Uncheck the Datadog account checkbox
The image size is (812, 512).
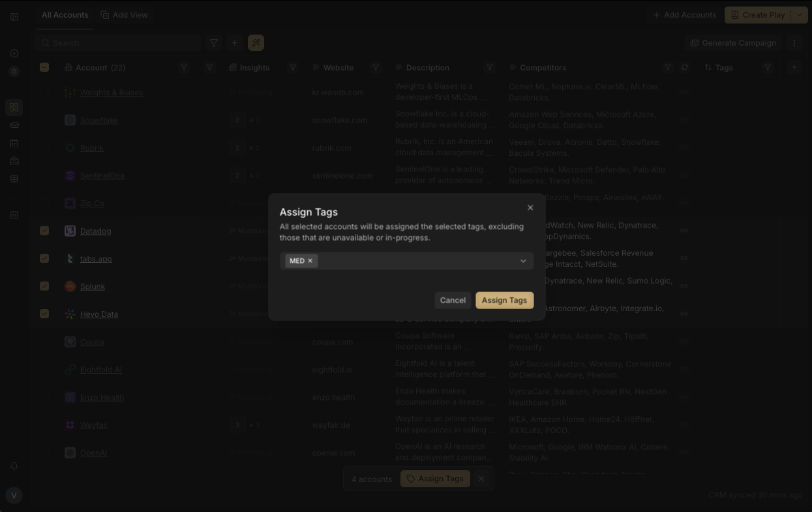(x=44, y=231)
